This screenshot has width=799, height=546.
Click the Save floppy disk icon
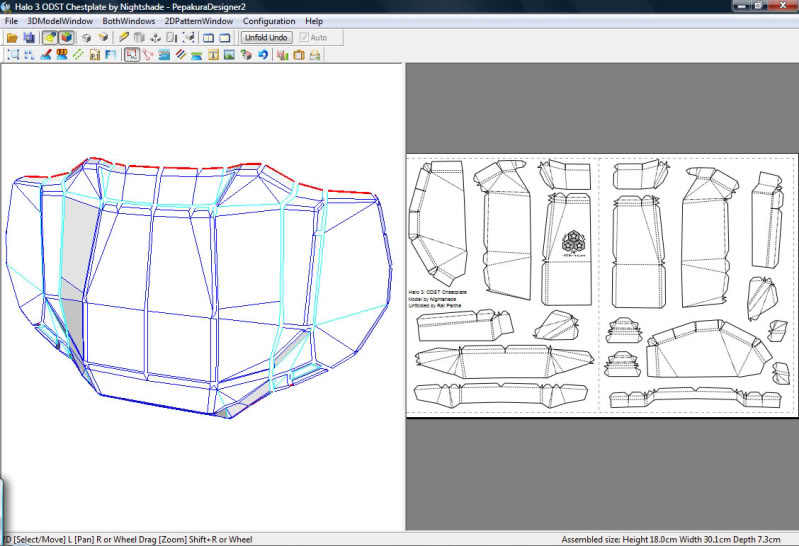coord(29,37)
